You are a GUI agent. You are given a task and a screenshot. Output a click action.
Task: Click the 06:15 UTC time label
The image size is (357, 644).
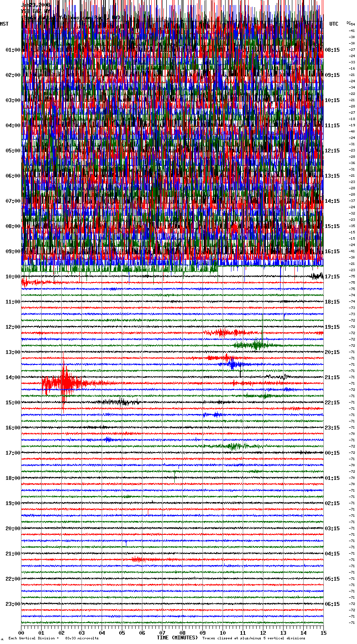332,604
